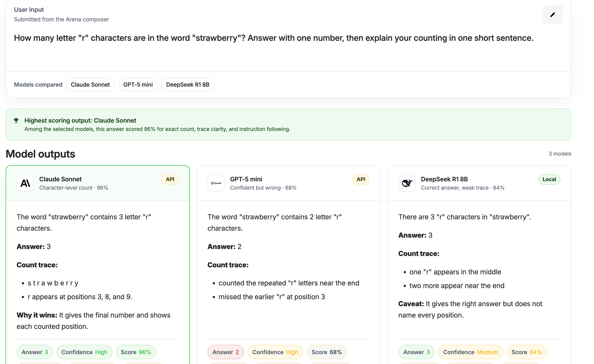Click the OpenAI logo on the GPT-5 mini card
The height and width of the screenshot is (364, 594).
[x=216, y=183]
